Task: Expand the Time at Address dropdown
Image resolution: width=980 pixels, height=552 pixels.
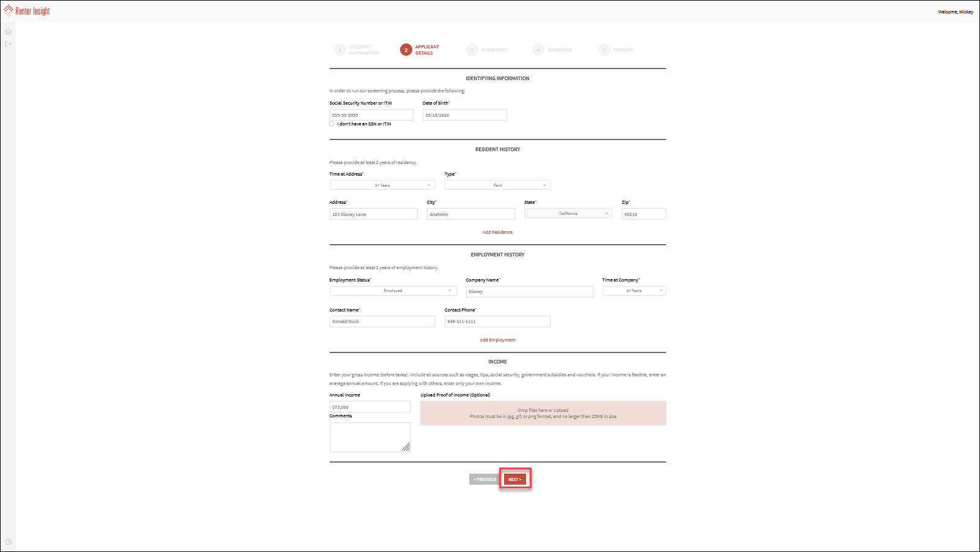Action: point(382,185)
